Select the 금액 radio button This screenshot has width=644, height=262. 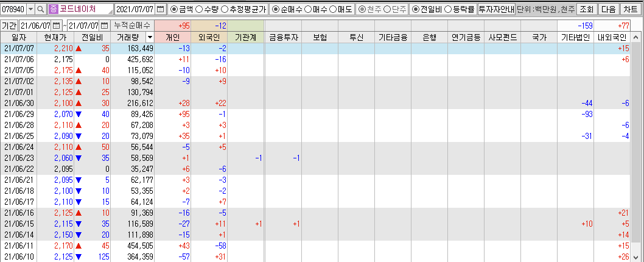[173, 9]
